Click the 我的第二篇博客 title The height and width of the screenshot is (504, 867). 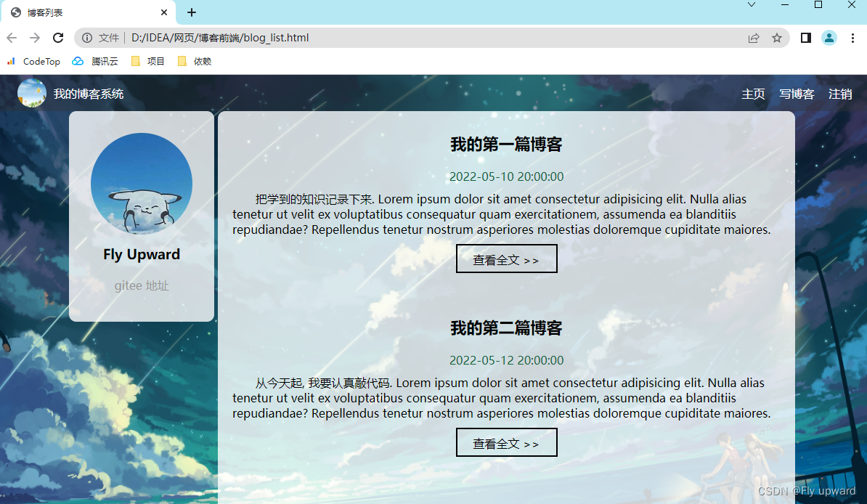click(506, 328)
